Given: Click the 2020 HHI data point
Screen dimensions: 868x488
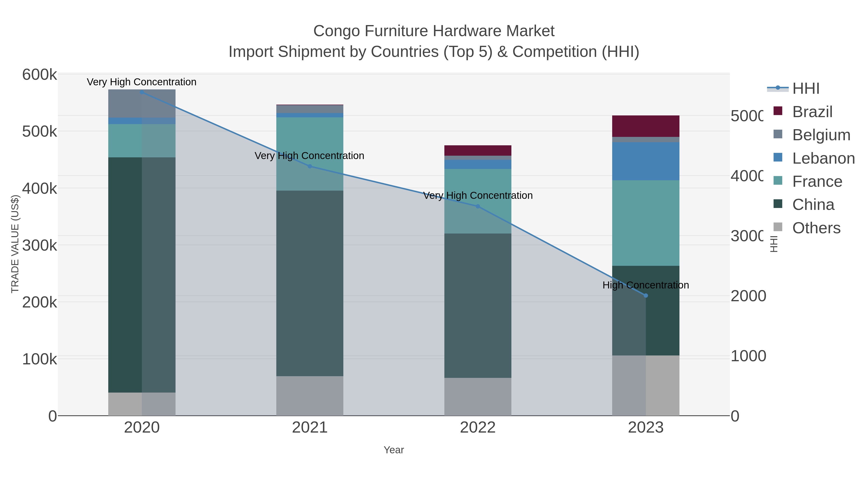Looking at the screenshot, I should tap(142, 92).
